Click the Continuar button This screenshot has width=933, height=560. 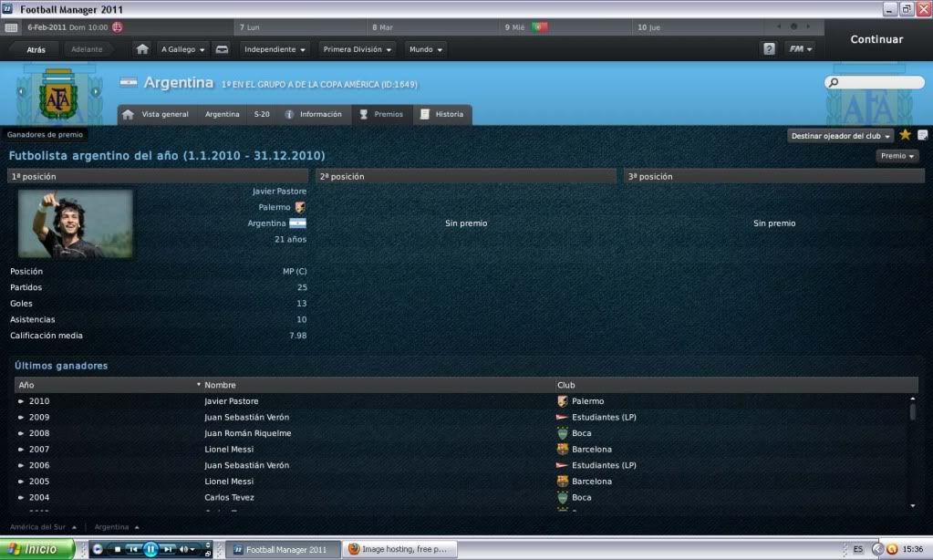coord(876,39)
